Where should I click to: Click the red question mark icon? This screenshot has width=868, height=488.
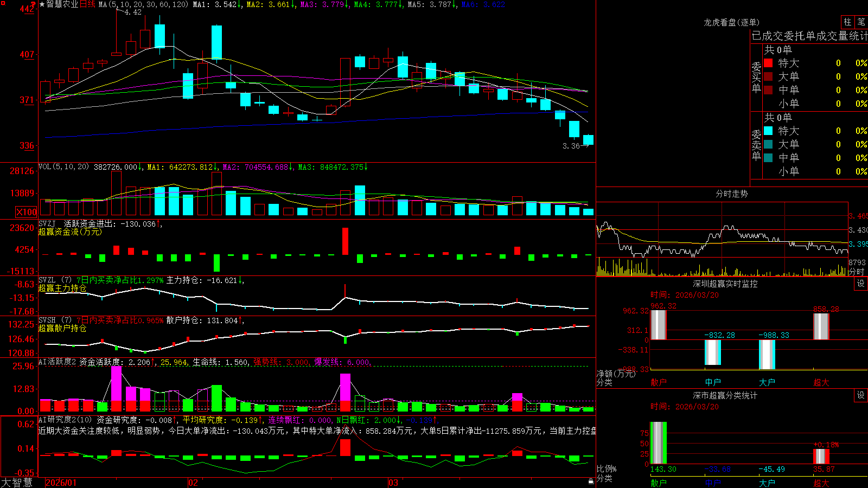tap(33, 5)
